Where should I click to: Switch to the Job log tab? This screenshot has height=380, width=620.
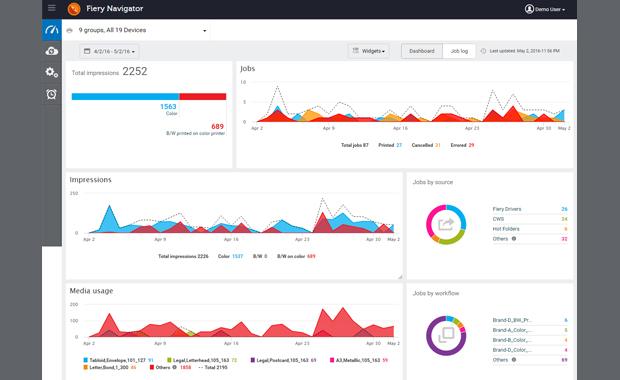pos(459,51)
